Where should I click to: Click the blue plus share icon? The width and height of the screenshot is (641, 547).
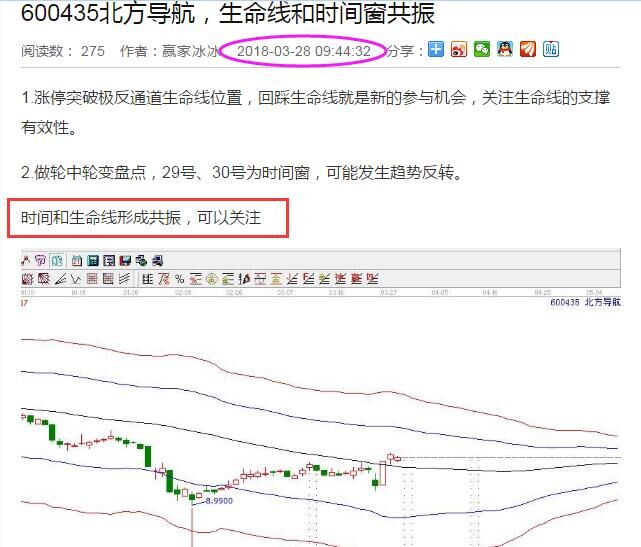pos(436,49)
